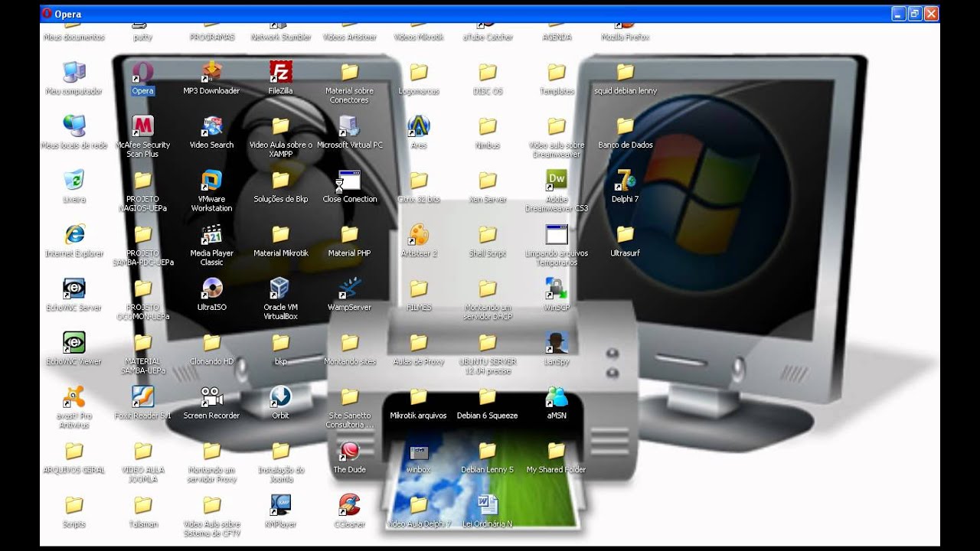Screen dimensions: 980x551
Task: Select EchoVNC Server icon
Action: pyautogui.click(x=74, y=289)
